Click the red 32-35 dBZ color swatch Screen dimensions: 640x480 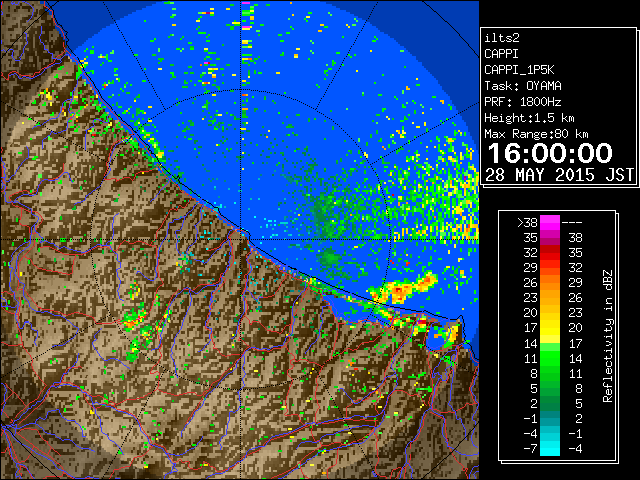tap(550, 253)
